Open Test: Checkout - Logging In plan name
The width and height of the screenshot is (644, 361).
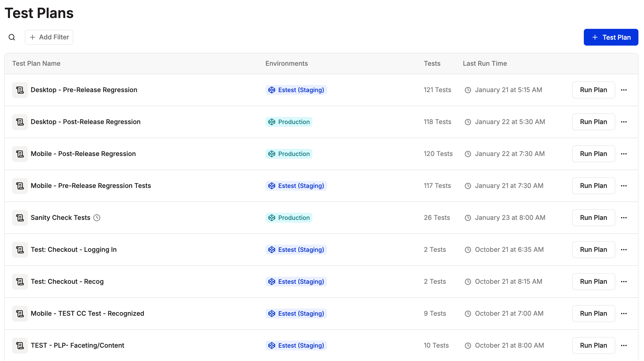(74, 250)
